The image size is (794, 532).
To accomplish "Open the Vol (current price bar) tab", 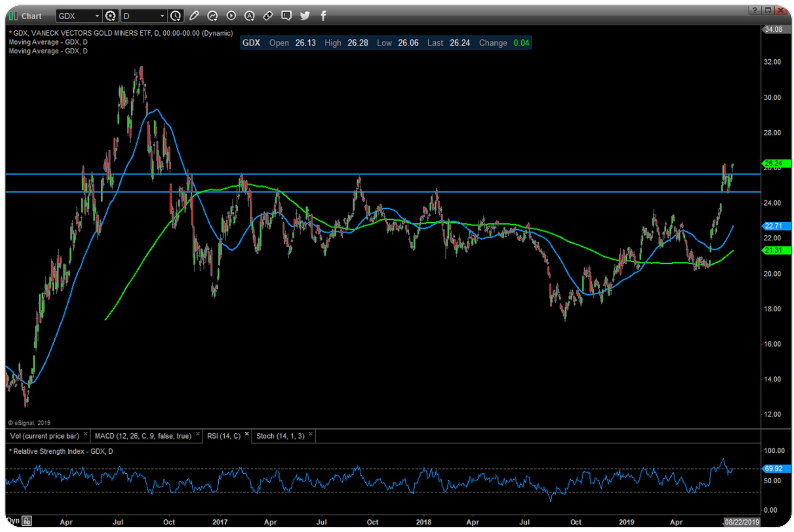I will pos(44,436).
